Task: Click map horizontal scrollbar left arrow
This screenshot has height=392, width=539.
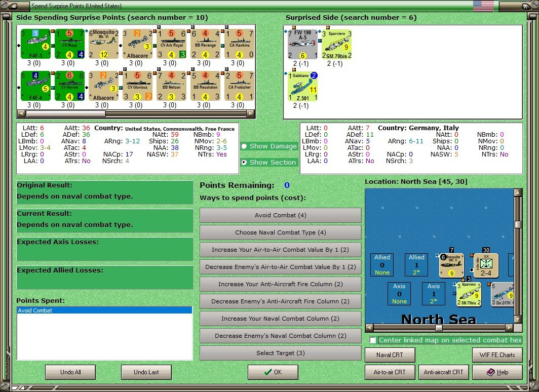Action: (369, 328)
